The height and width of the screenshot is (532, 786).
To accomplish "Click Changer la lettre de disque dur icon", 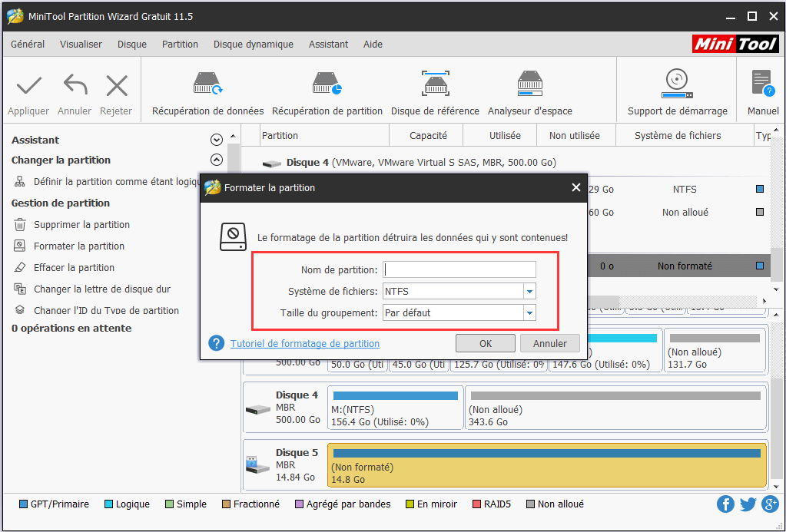I will 19,289.
